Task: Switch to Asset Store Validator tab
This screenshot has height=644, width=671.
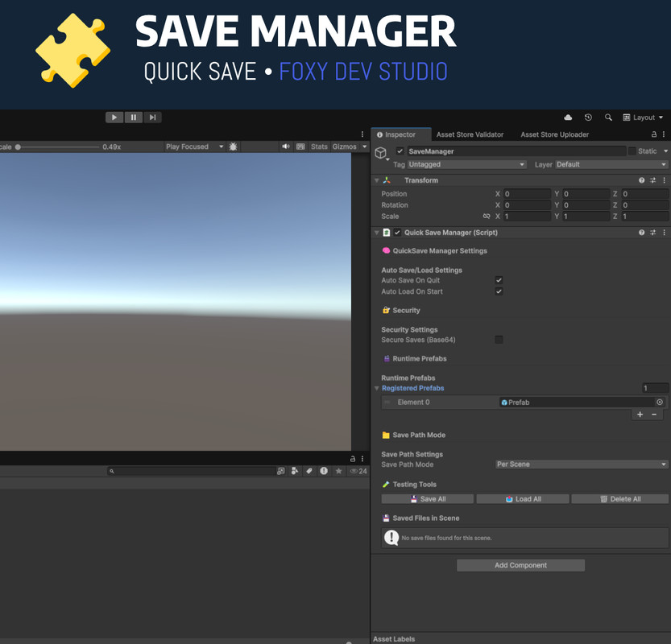Action: [x=470, y=134]
